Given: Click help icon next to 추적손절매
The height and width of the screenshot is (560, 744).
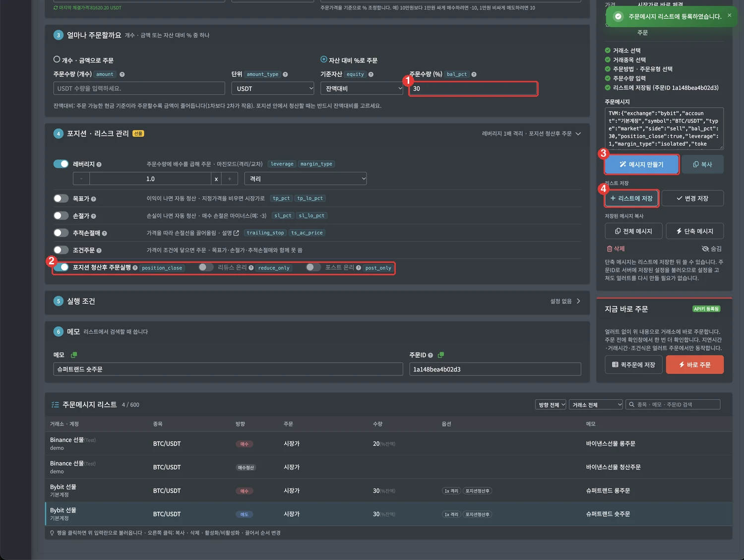Looking at the screenshot, I should click(105, 233).
